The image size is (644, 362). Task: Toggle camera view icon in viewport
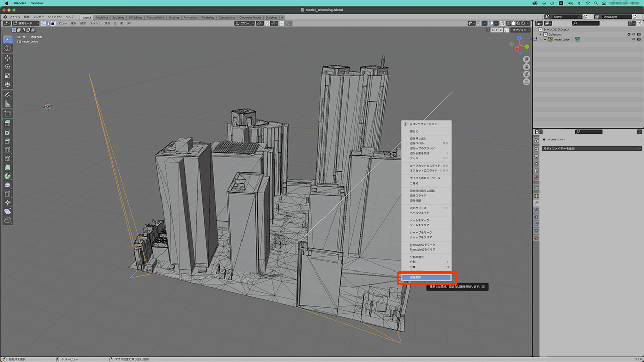click(526, 74)
